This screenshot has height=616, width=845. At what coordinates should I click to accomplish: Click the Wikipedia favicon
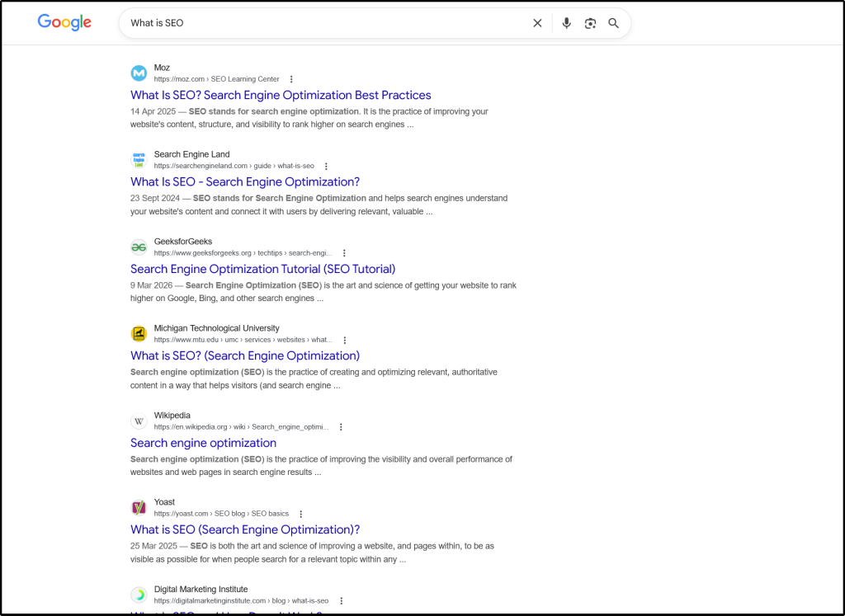pyautogui.click(x=139, y=421)
